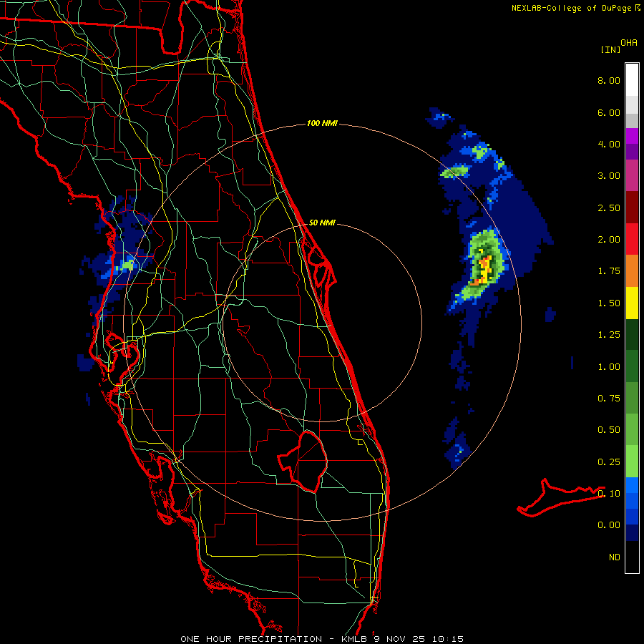Click the Grand Bahama island outline
Screen dimensions: 644x644
(x=560, y=497)
